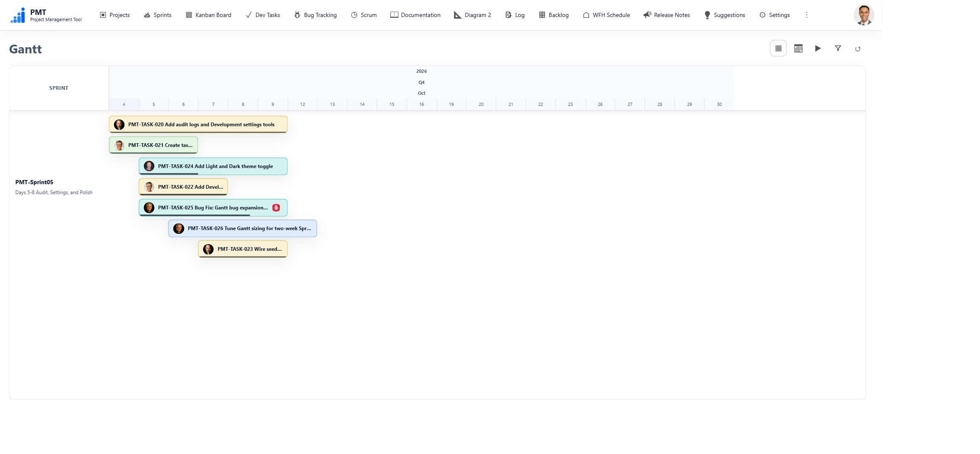Viewport: 980px width, 454px height.
Task: Open the PMT-TASK-022 Add Devel... bar
Action: coord(183,187)
